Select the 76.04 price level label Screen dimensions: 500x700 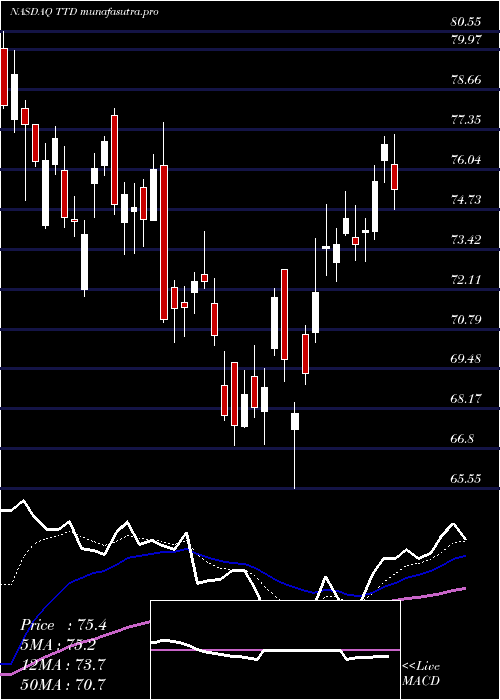[466, 160]
